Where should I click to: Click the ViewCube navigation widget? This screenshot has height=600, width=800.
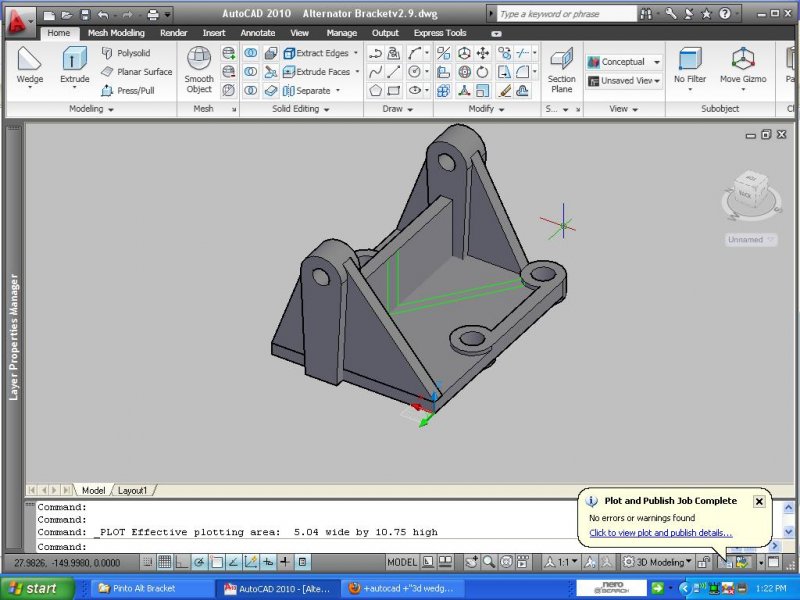pyautogui.click(x=748, y=190)
